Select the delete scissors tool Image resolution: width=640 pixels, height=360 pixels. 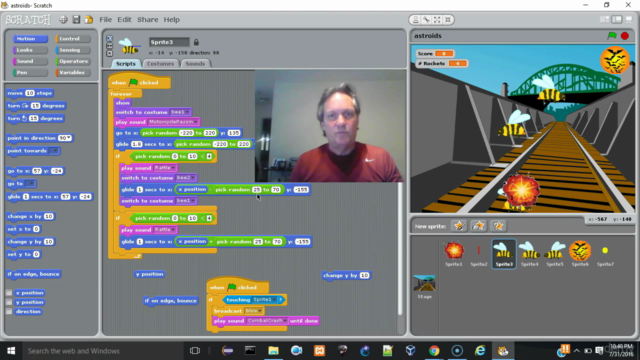(x=427, y=20)
